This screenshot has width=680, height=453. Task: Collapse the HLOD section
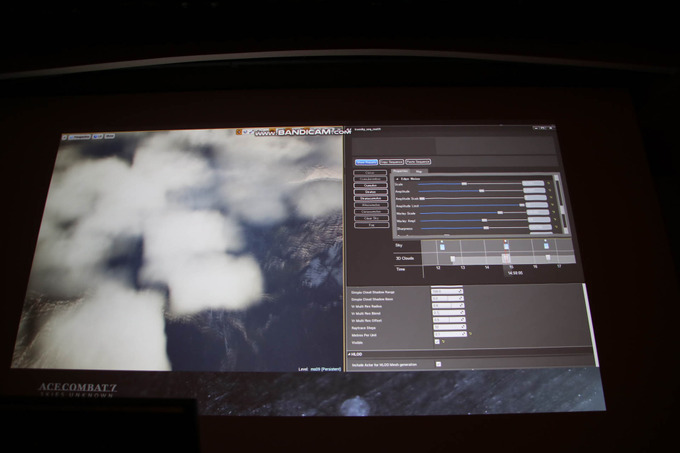[x=350, y=354]
